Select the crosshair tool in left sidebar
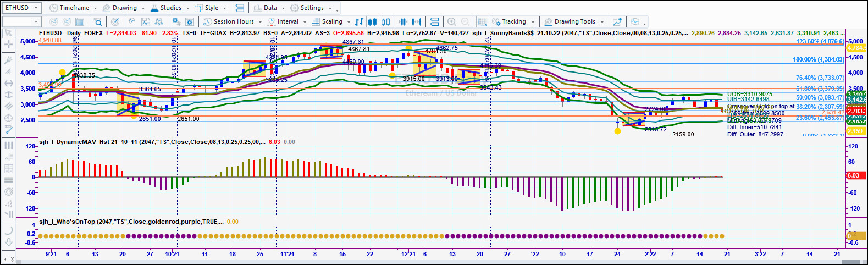The image size is (868, 265). (x=8, y=45)
